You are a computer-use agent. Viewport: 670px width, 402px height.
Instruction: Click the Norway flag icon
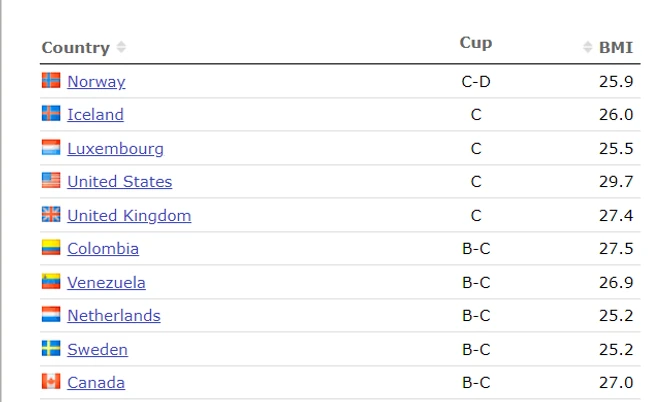click(x=51, y=81)
